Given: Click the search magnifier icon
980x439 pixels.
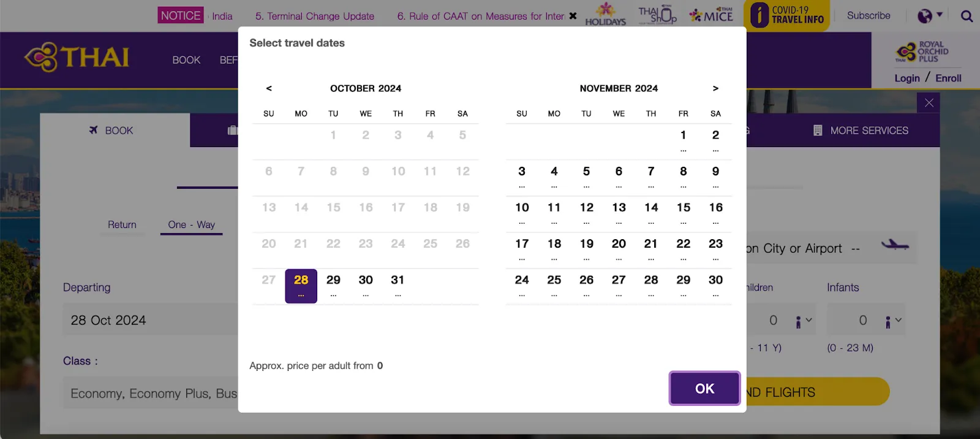Looking at the screenshot, I should [x=967, y=16].
